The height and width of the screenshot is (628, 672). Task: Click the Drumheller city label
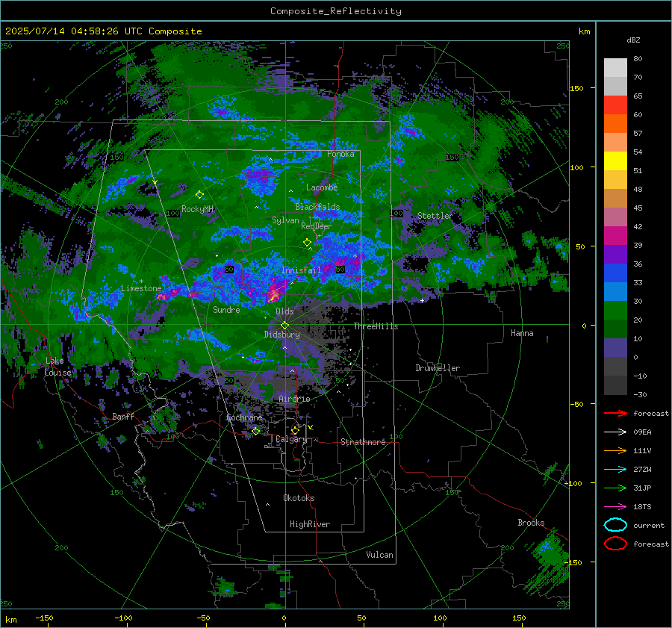[438, 368]
